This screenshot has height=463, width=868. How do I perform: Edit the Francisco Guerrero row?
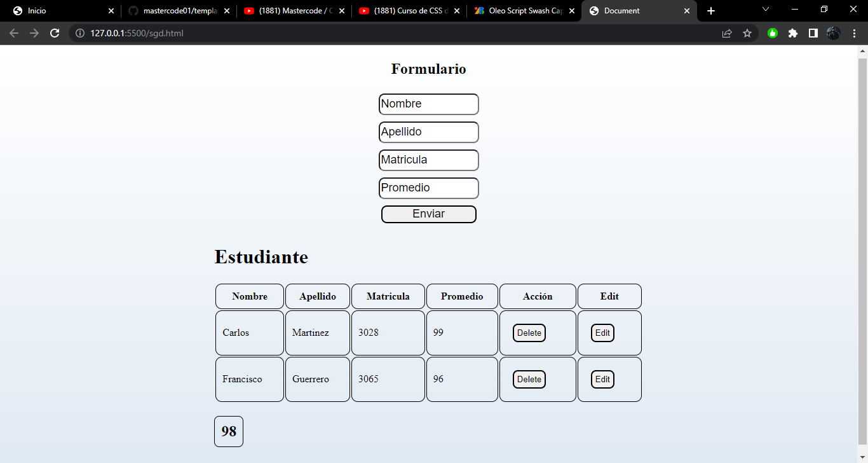(602, 379)
